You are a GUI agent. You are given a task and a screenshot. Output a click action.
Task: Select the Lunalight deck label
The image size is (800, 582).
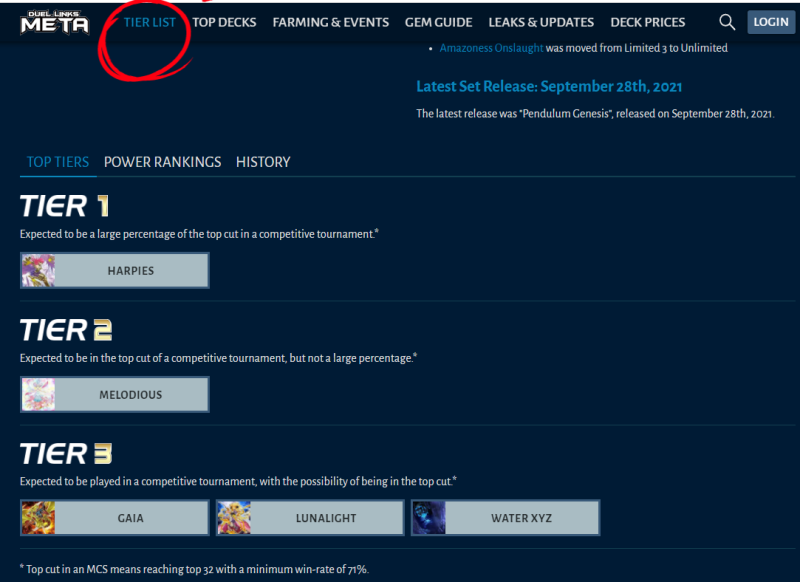coord(326,518)
